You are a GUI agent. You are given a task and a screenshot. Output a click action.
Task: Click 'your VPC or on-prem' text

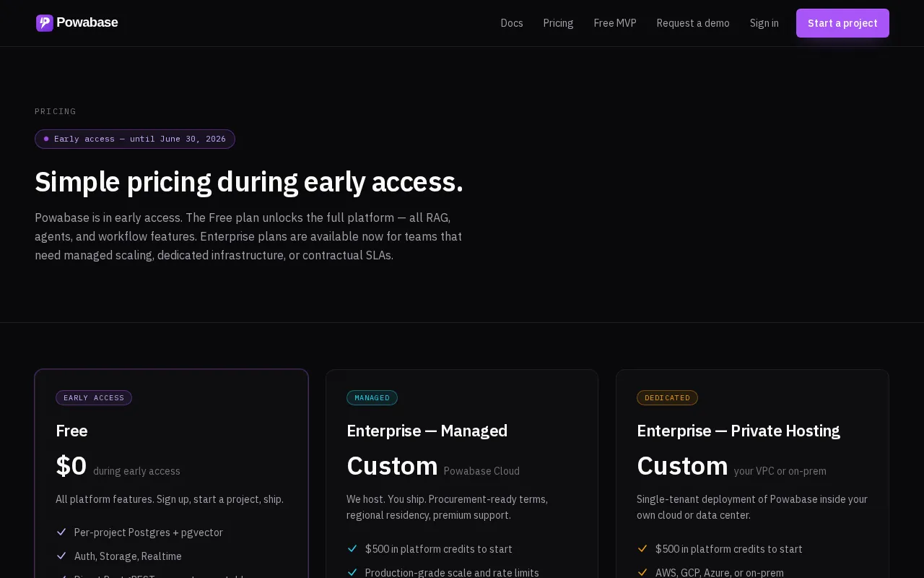point(780,471)
